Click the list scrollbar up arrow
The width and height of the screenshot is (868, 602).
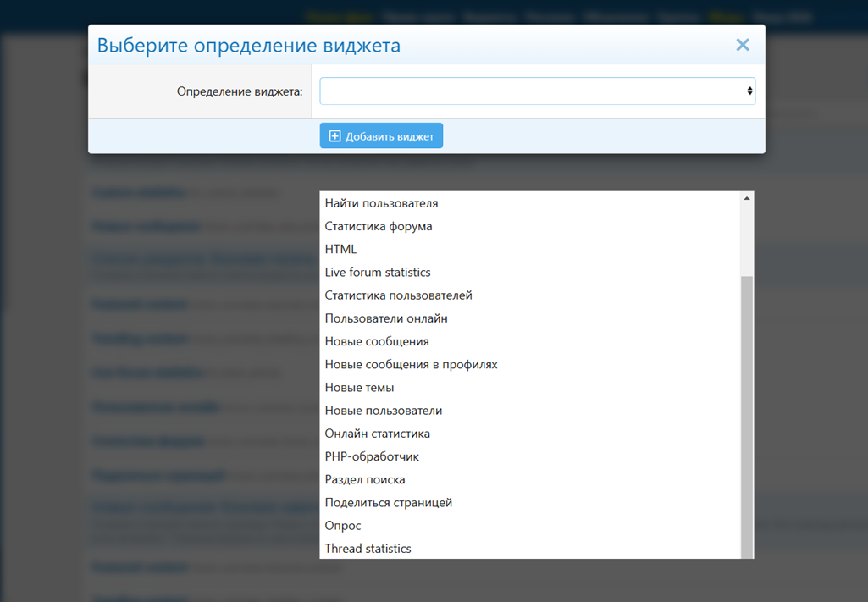tap(746, 198)
